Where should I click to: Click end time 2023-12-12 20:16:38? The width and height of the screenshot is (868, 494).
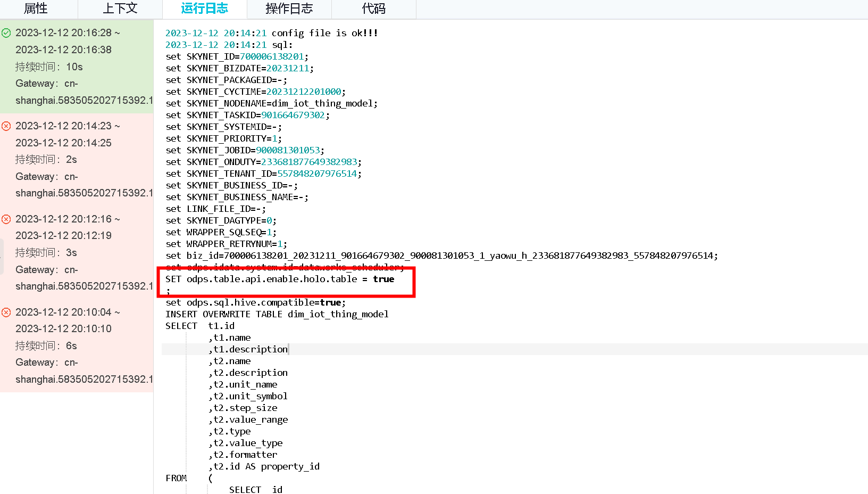pos(63,50)
